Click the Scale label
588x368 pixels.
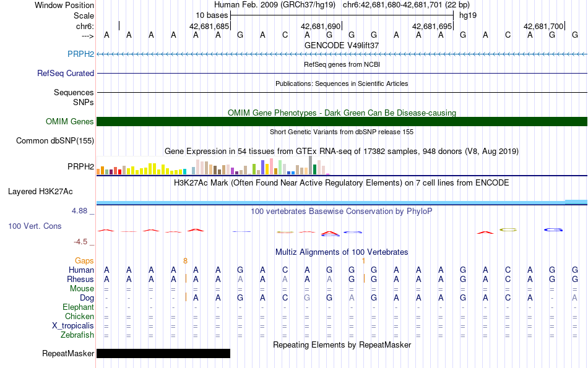(x=84, y=15)
